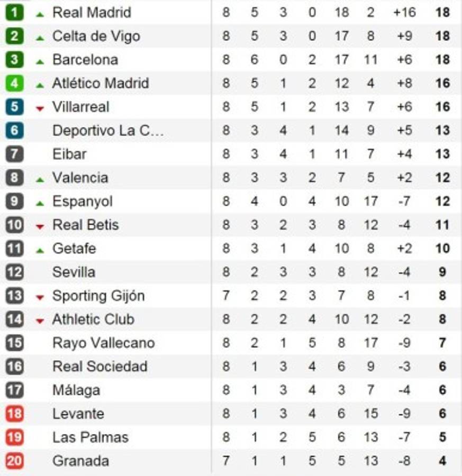The image size is (462, 476).
Task: Click the Granada team name
Action: pyautogui.click(x=80, y=461)
